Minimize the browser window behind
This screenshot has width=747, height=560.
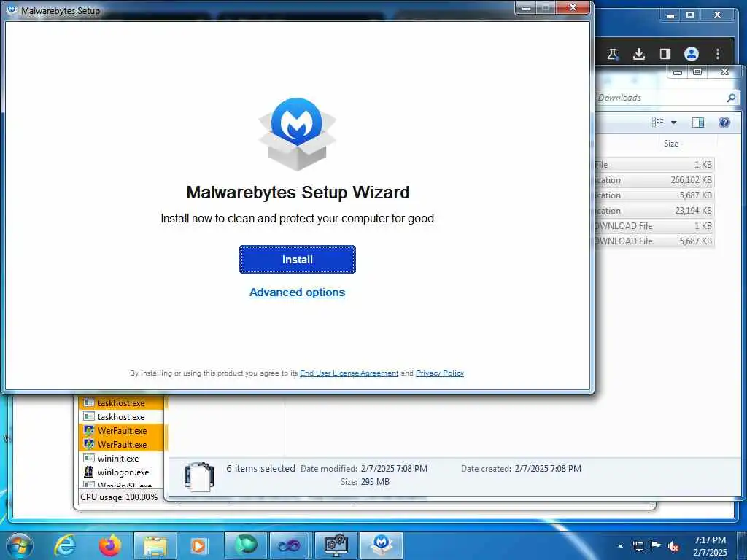pos(670,15)
